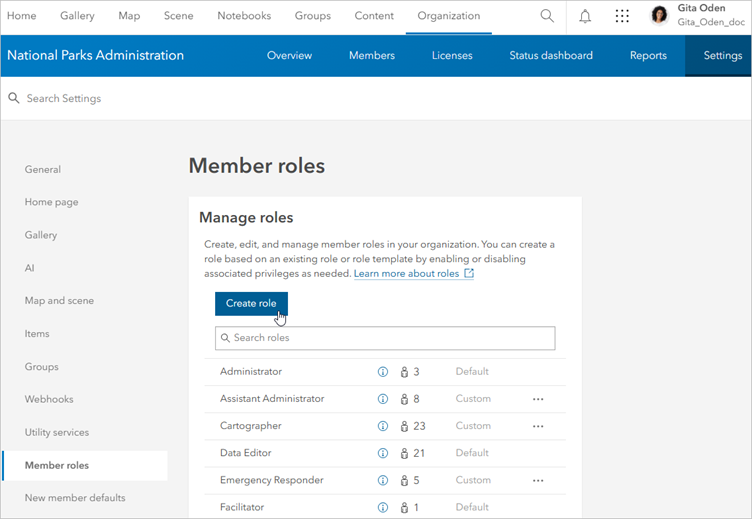Click the Gita_Oden_doc username text
752x519 pixels.
pos(711,22)
